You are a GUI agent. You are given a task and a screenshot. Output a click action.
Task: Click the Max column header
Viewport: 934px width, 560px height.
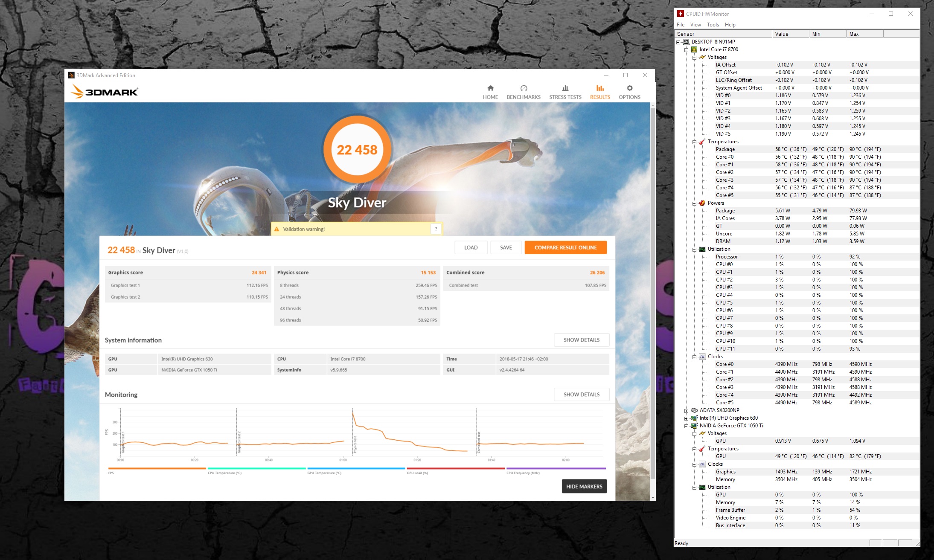coord(864,34)
